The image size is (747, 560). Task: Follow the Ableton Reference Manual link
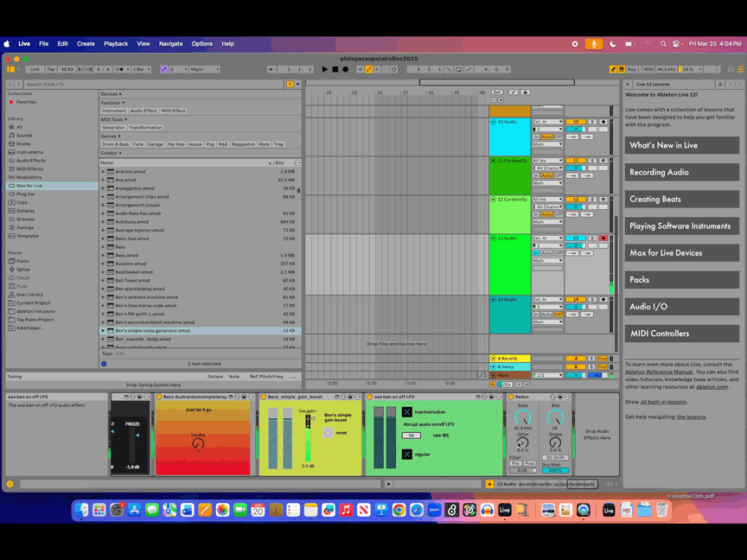tap(659, 372)
